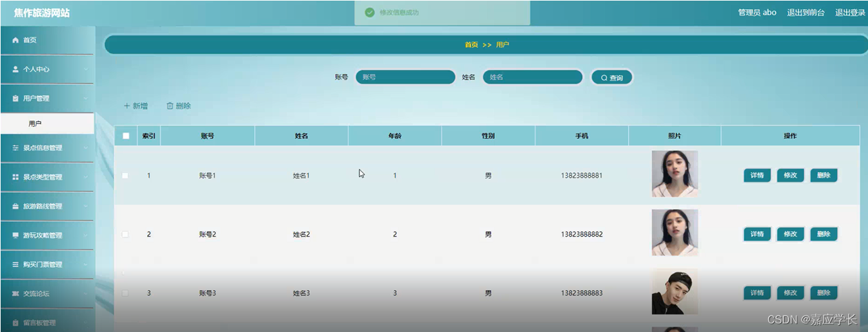Click the icon beside 景点信息管理
This screenshot has width=868, height=332.
(16, 148)
